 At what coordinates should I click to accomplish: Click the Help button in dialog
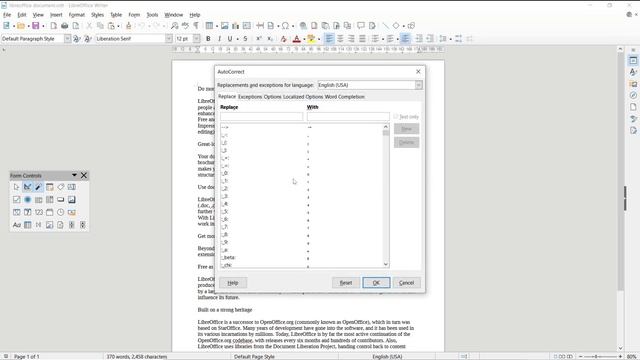tap(233, 282)
